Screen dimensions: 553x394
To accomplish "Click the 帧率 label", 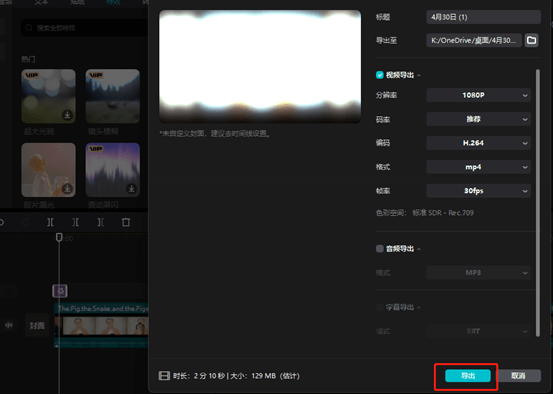I will pos(383,191).
